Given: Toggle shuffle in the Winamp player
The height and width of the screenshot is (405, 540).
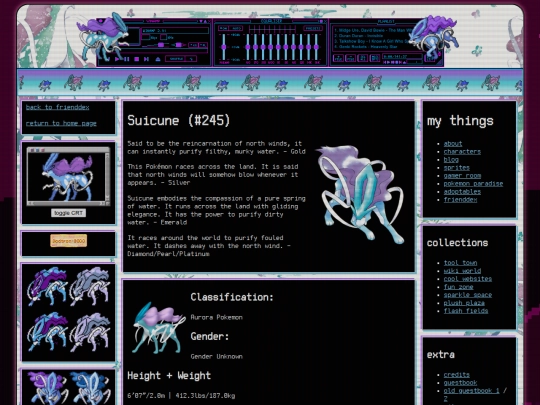Looking at the screenshot, I should tap(176, 59).
